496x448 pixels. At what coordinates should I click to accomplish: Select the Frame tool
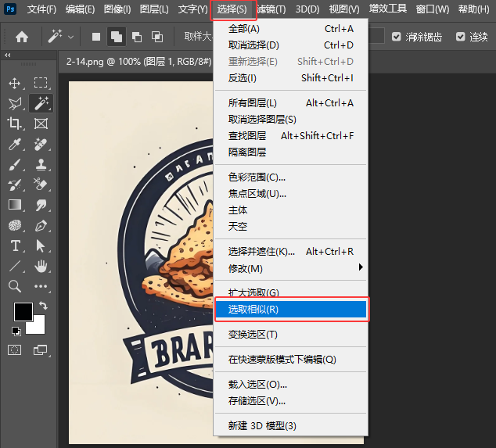pos(41,124)
